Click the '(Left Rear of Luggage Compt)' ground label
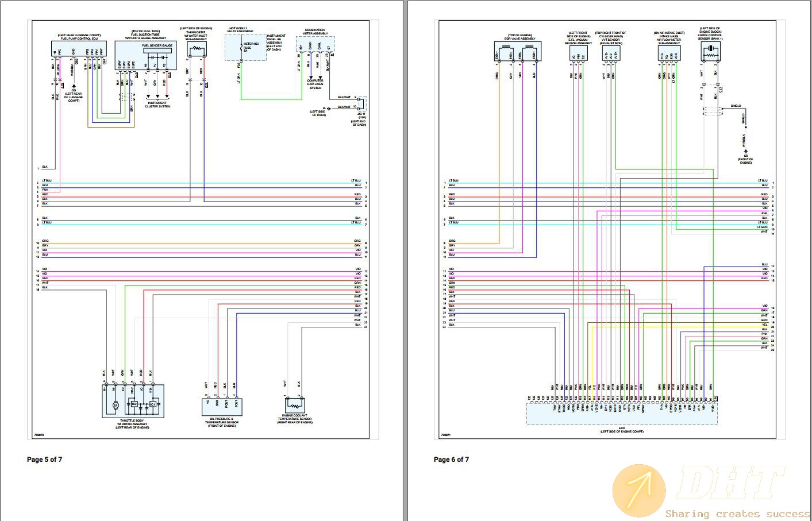Screen dimensions: 812x521 74,97
